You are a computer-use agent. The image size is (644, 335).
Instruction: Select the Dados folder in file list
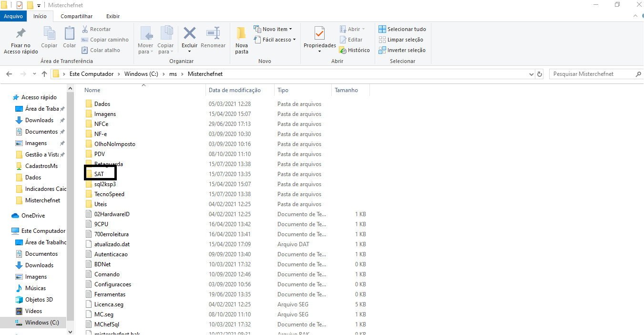[102, 104]
